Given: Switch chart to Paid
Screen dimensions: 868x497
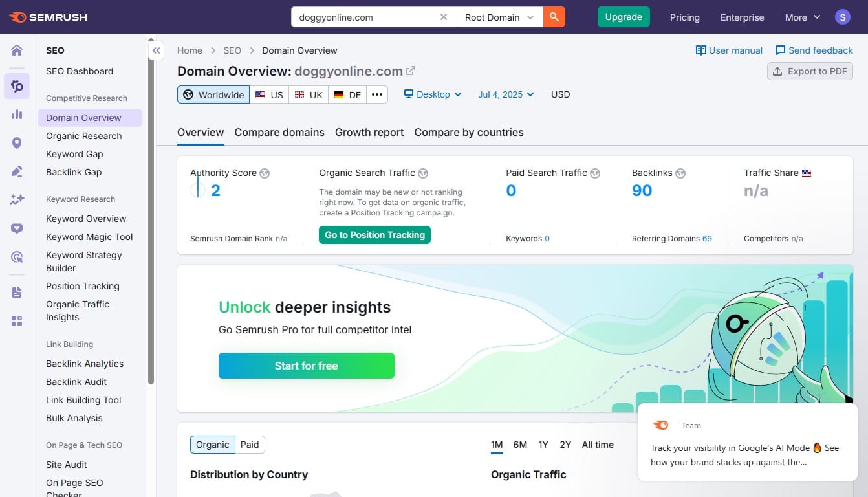Looking at the screenshot, I should click(x=250, y=445).
